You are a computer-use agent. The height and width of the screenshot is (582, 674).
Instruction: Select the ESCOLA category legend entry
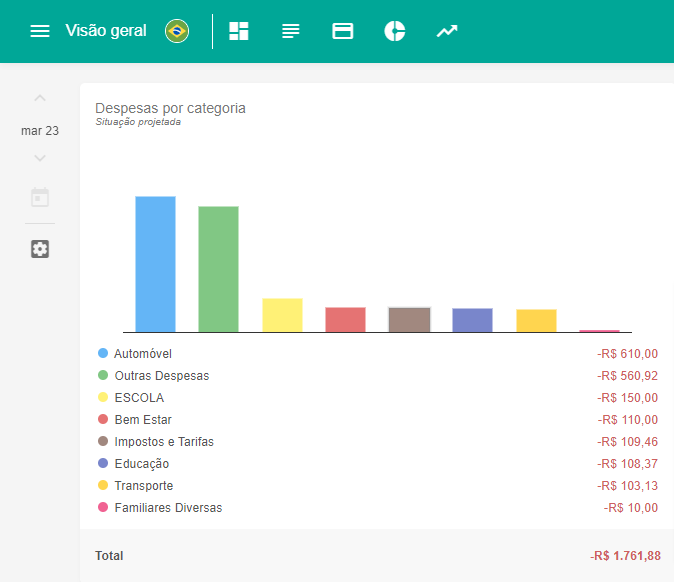(139, 398)
